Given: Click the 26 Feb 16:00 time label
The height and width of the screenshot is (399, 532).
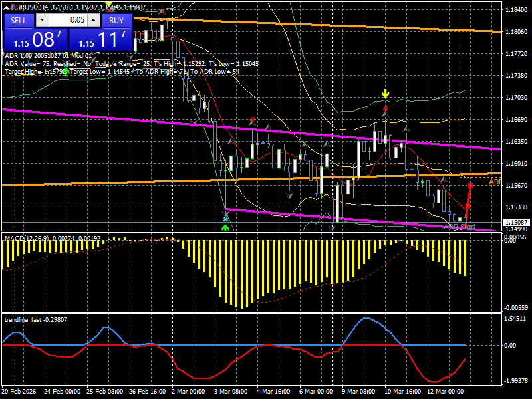Looking at the screenshot, I should (147, 391).
